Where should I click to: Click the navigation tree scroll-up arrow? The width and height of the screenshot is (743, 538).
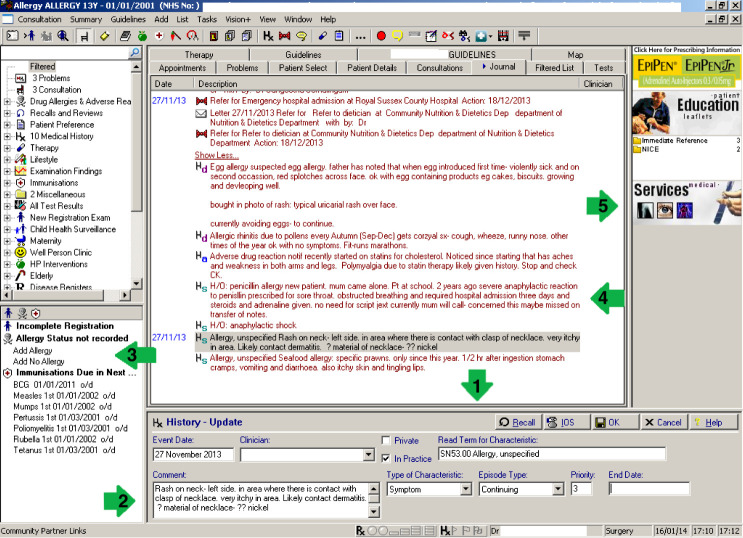tap(136, 67)
